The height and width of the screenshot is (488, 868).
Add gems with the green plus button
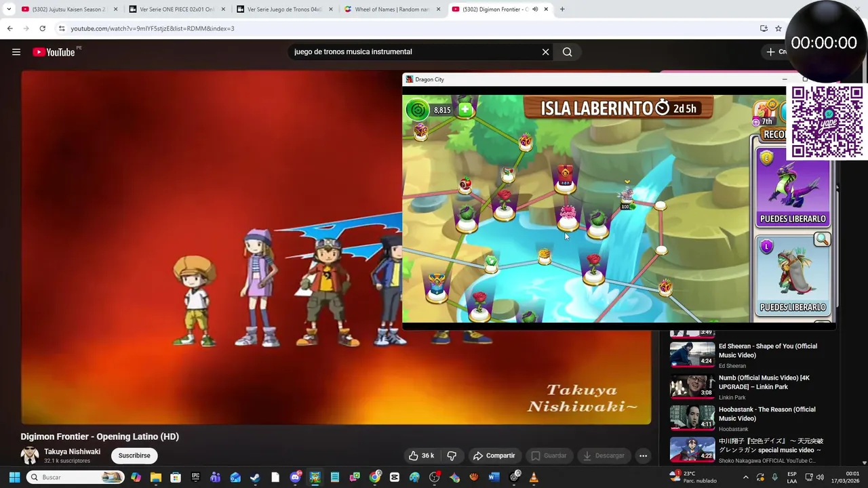[465, 109]
